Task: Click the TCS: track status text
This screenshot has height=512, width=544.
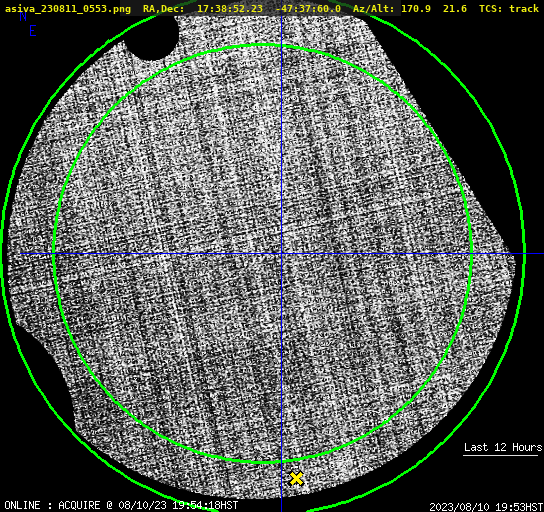Action: pyautogui.click(x=509, y=8)
